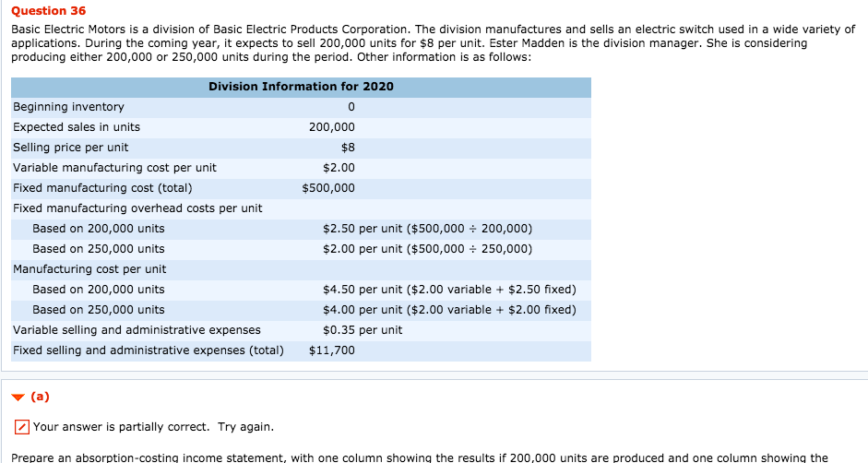This screenshot has height=463, width=868.
Task: Click 'Based on 200,000 units' under overhead costs
Action: pos(99,229)
